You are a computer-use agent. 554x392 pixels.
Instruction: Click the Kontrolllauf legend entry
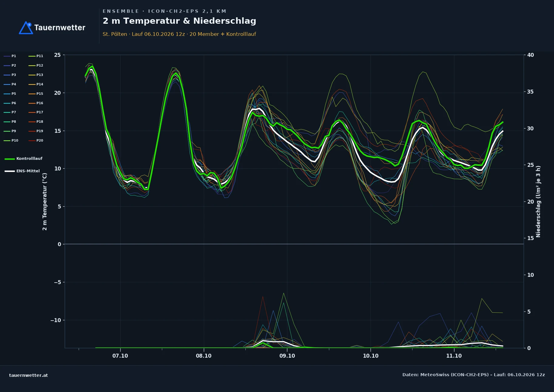(x=24, y=159)
